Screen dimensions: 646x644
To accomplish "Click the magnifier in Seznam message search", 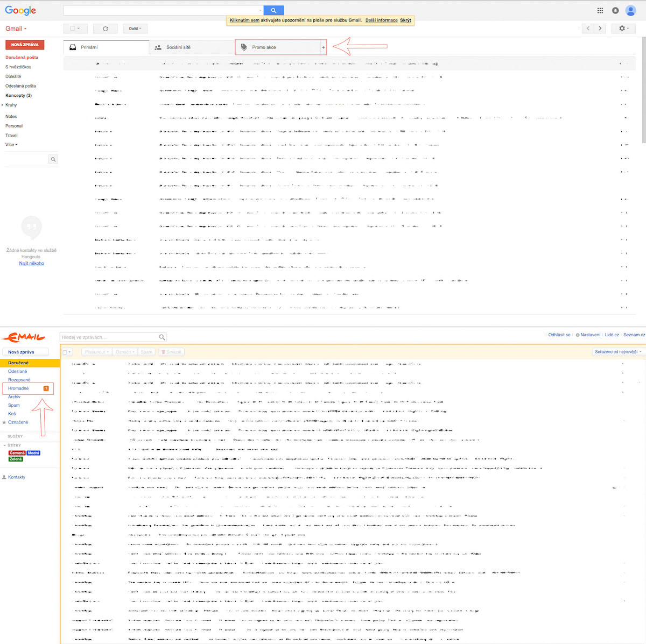I will pyautogui.click(x=162, y=337).
